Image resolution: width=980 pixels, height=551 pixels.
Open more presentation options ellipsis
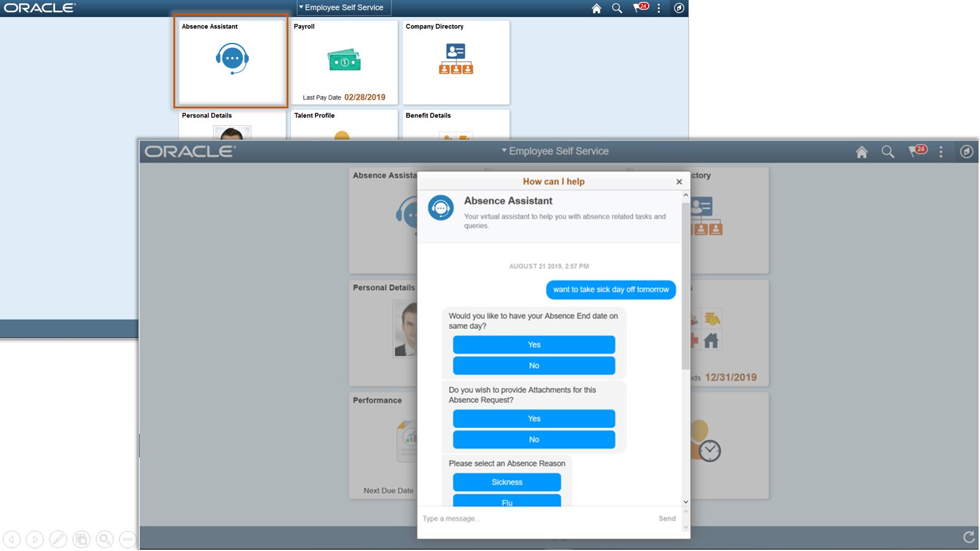[x=127, y=539]
